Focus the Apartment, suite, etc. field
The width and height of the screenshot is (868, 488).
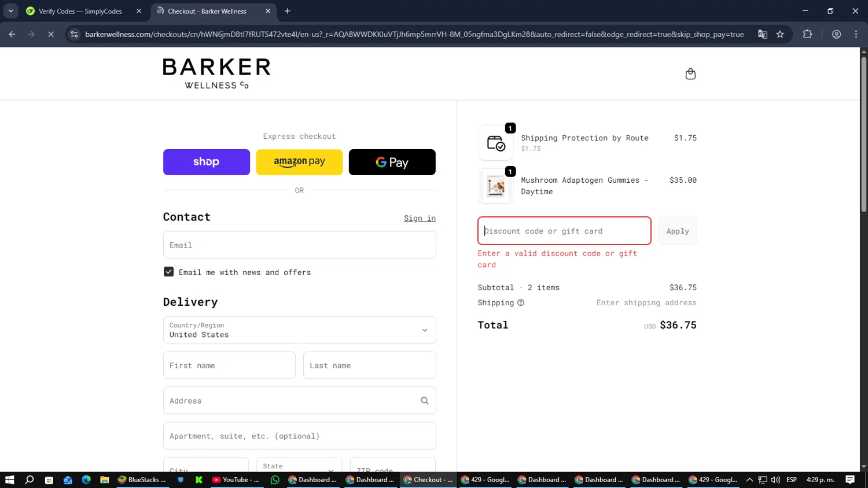tap(299, 436)
